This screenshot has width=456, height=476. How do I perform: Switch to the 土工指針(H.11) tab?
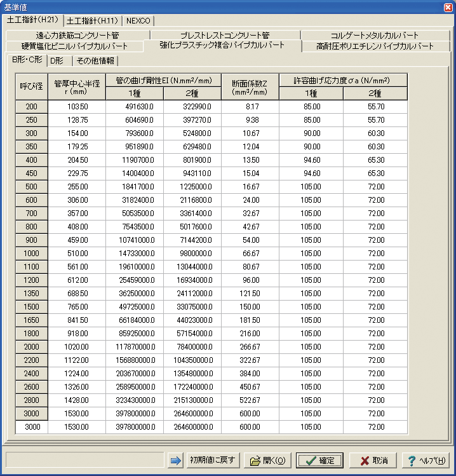[92, 21]
